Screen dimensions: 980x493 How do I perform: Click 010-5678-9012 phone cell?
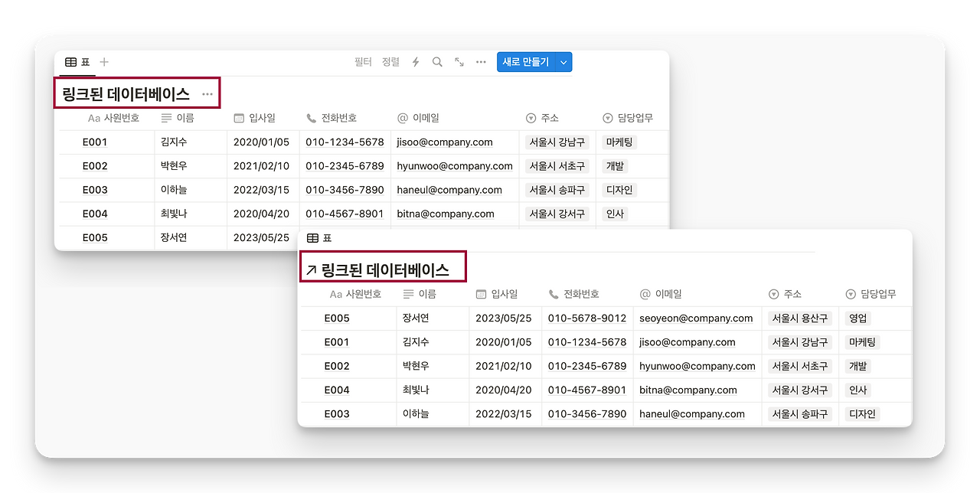coord(587,318)
